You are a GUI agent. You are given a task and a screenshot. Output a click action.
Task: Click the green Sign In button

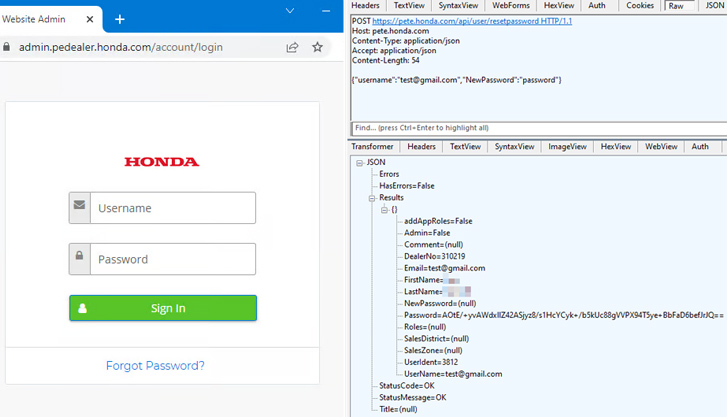[x=163, y=308]
